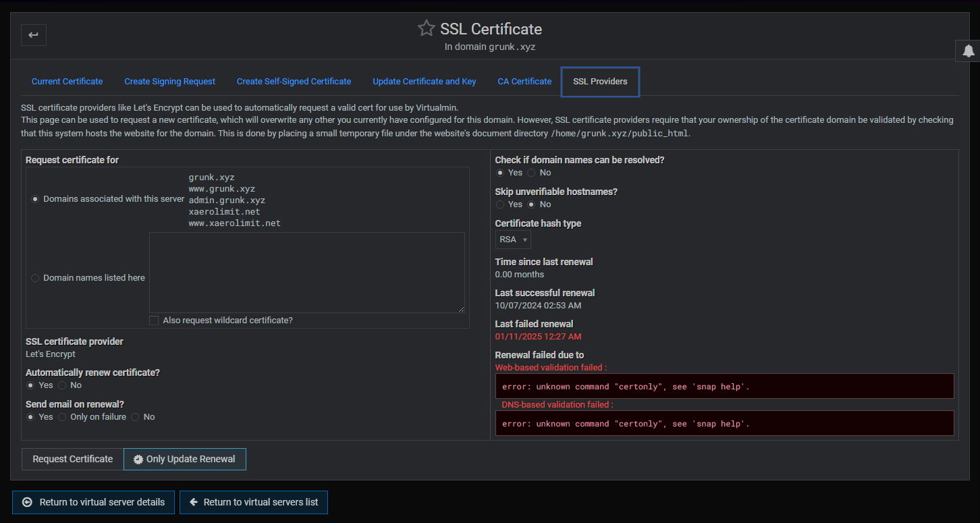Set Send email on renewal to Yes

click(30, 417)
